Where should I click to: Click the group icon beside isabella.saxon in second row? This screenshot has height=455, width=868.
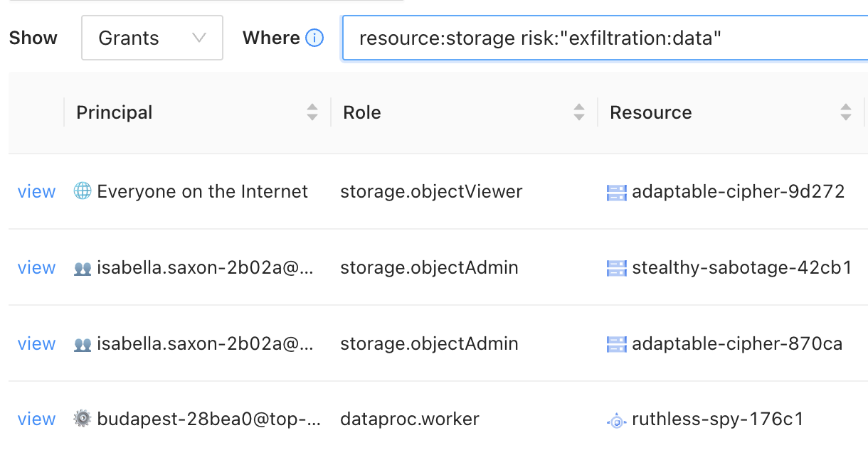(x=83, y=267)
